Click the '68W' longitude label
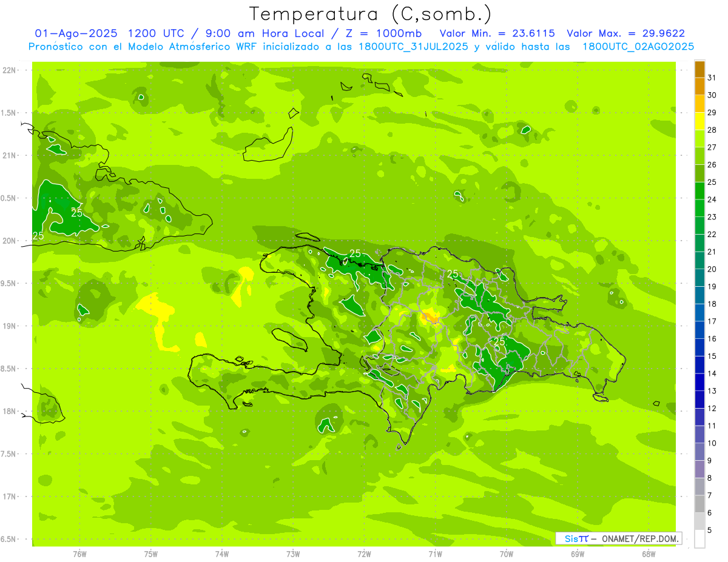 tap(649, 554)
